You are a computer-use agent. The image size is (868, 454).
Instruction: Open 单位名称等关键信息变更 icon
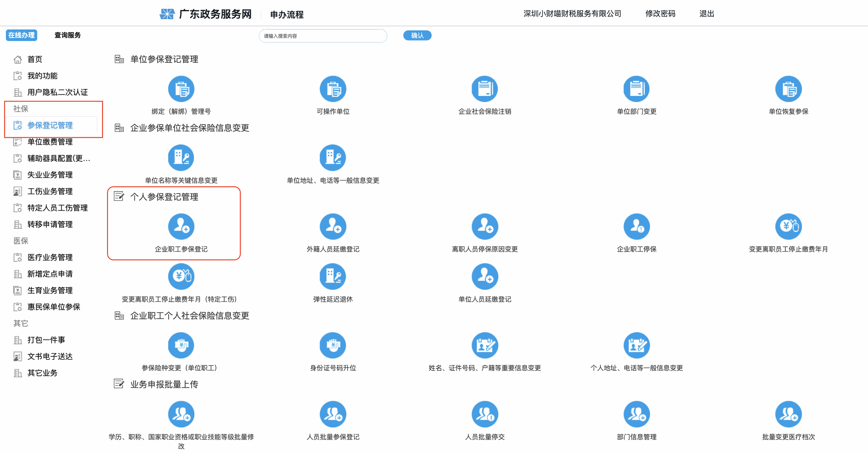point(181,158)
